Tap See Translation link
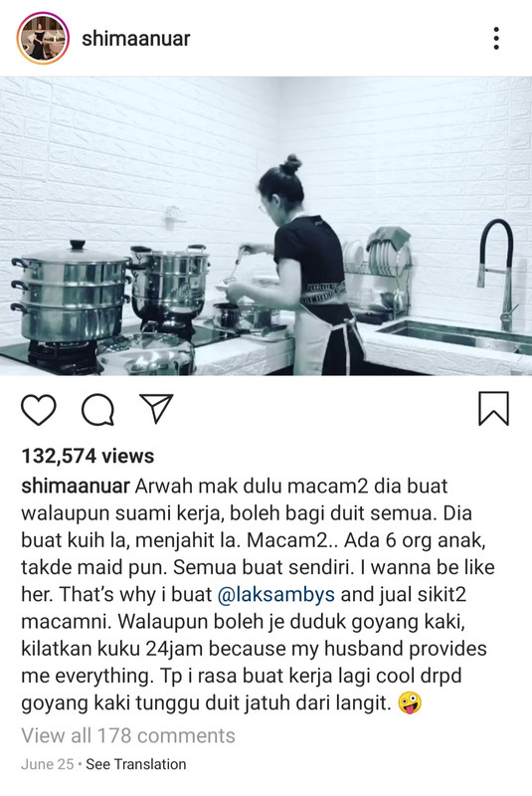The image size is (532, 796). (x=136, y=764)
